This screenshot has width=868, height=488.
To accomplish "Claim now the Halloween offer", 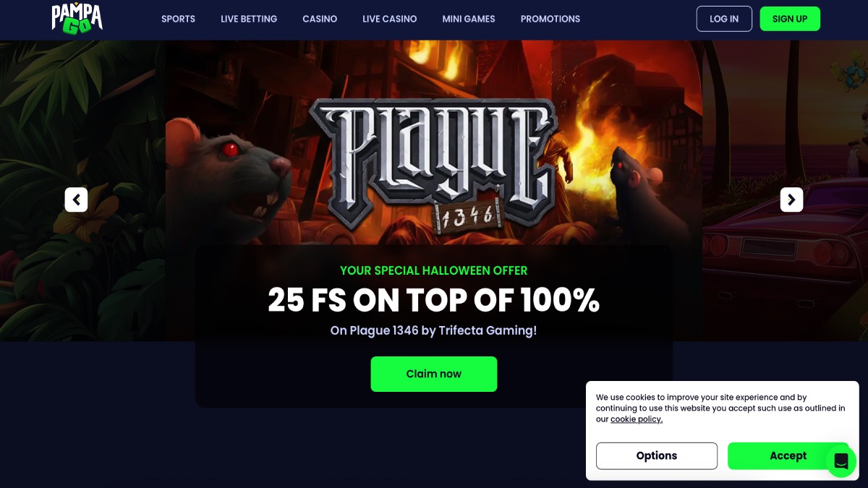I will (x=434, y=374).
